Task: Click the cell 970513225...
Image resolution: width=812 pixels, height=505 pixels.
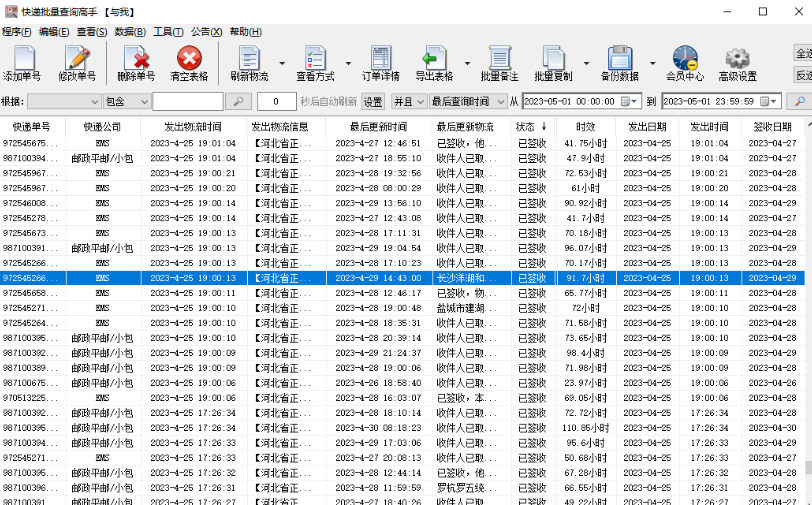Action: pos(32,398)
